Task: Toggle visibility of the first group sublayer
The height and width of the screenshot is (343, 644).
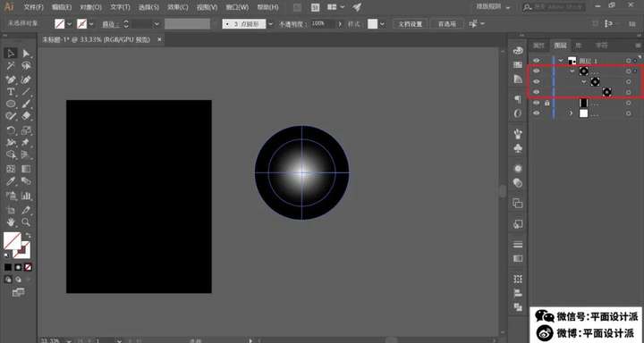Action: (537, 71)
